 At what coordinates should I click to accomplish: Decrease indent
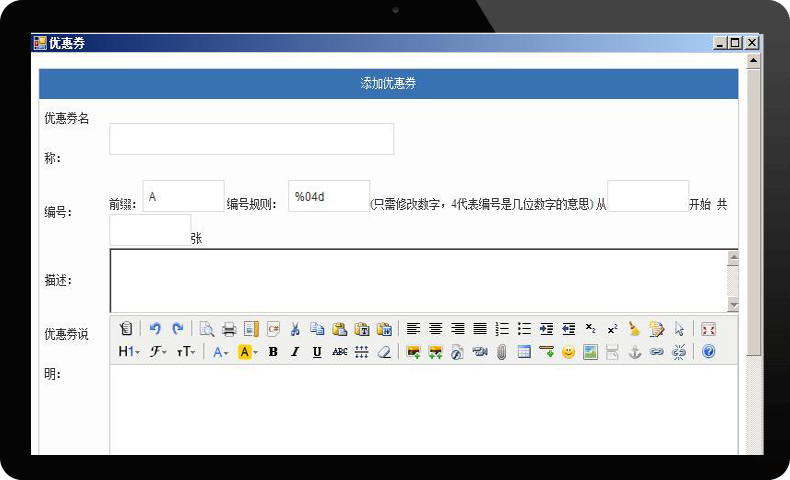pos(568,329)
